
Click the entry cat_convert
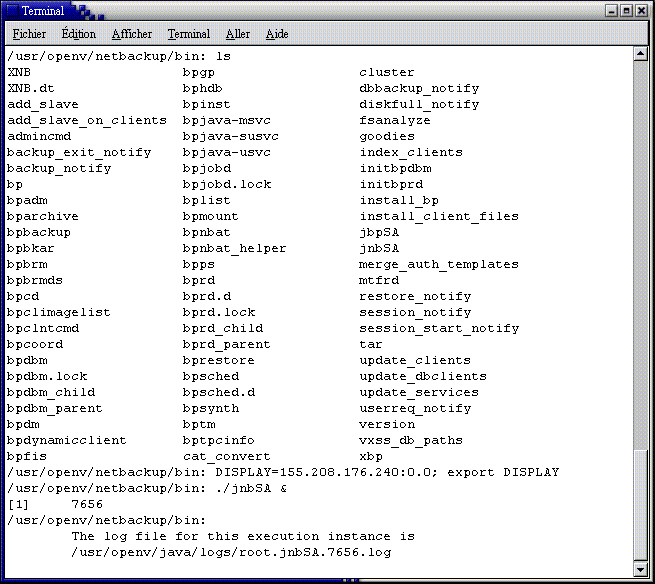point(227,457)
